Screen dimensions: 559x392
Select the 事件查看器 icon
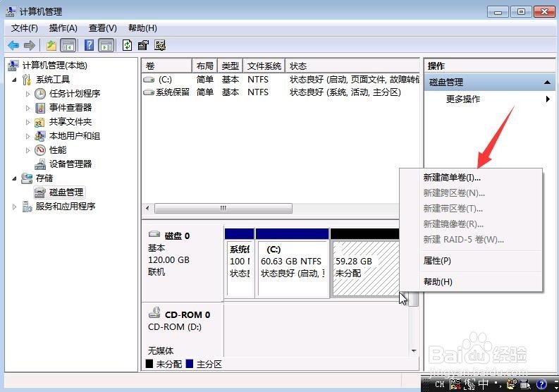(x=40, y=108)
